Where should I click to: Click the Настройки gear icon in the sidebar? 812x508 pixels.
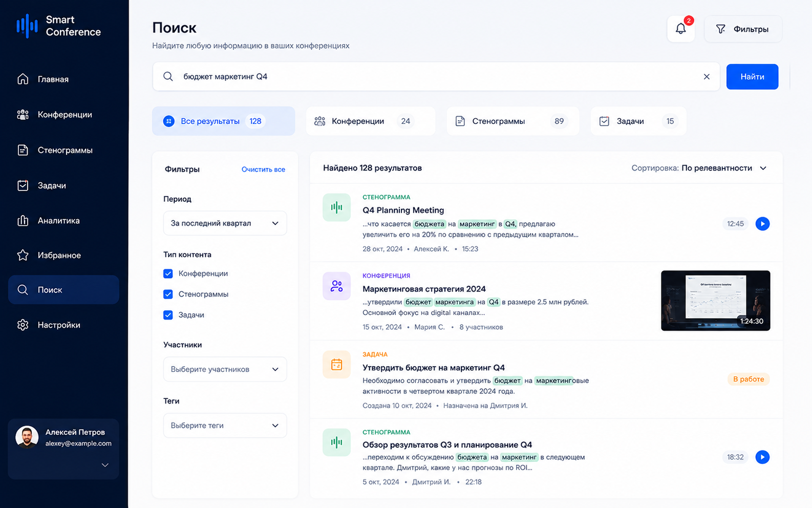point(23,325)
